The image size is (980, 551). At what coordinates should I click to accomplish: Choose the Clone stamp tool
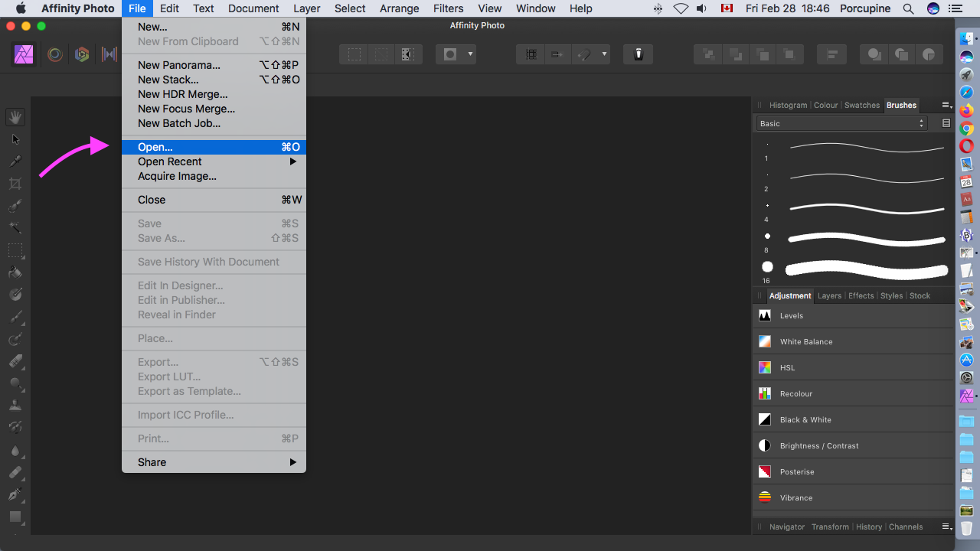(15, 406)
